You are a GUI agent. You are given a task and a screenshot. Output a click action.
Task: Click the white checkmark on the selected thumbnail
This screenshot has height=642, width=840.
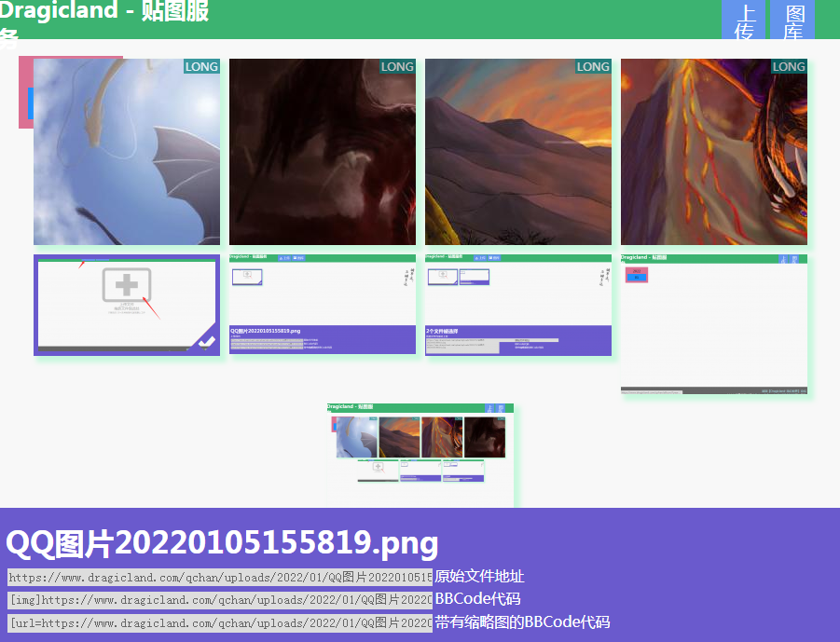(206, 341)
